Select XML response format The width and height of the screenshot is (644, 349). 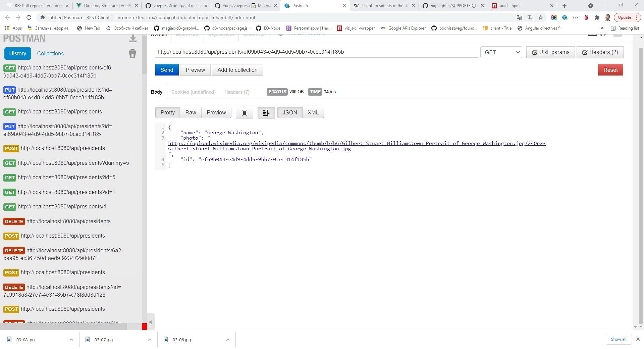pos(313,113)
